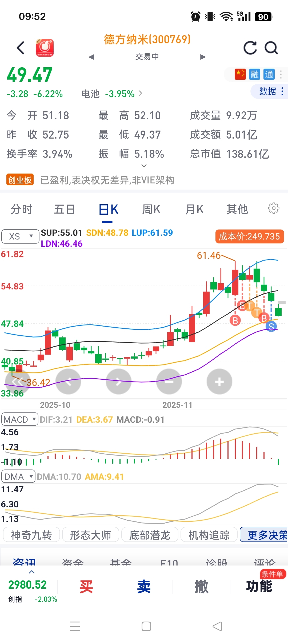
Task: Tap the blue 卖 sell button
Action: point(144,587)
